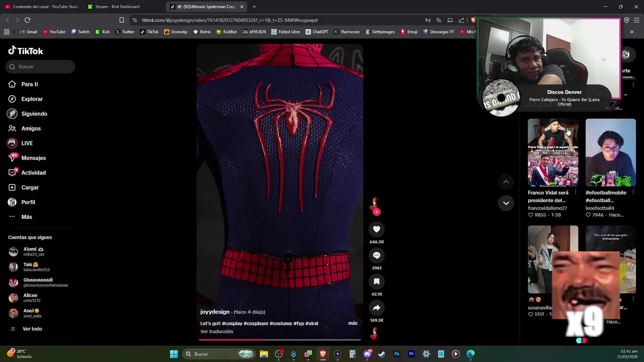Open the browser apps grid icon
Image resolution: width=644 pixels, height=362 pixels.
[x=7, y=32]
